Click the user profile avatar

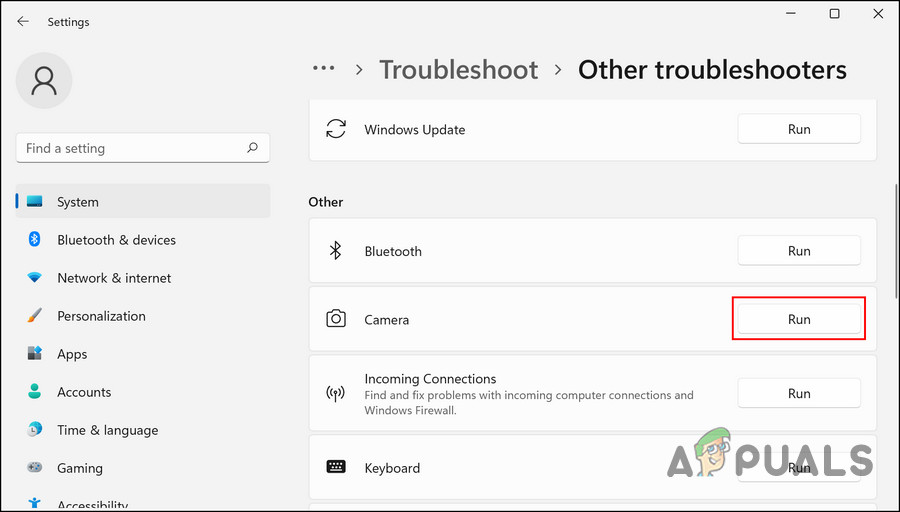(x=45, y=79)
